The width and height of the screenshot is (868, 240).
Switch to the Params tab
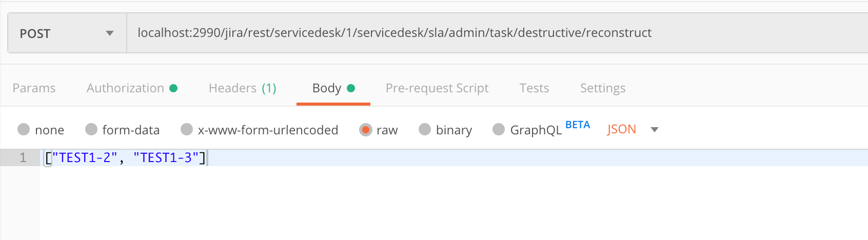[34, 88]
